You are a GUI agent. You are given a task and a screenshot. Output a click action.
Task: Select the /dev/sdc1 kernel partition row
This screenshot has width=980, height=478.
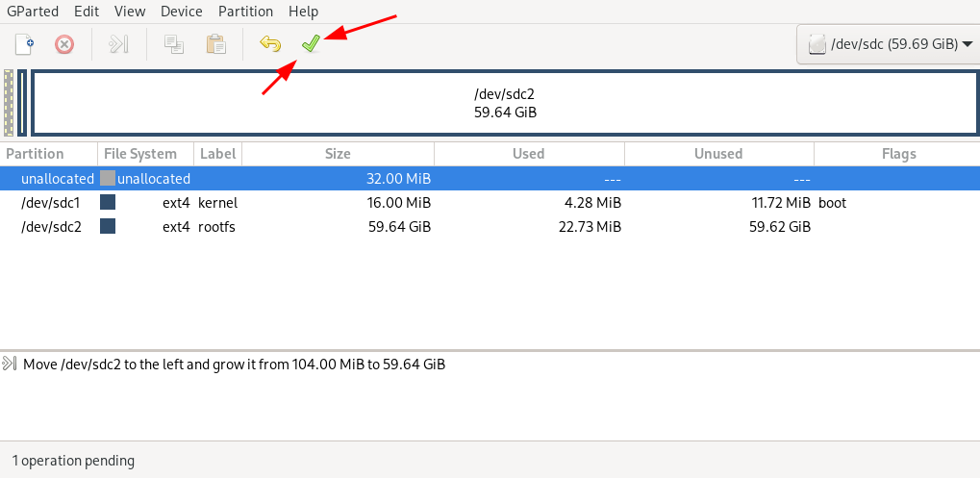pos(490,203)
